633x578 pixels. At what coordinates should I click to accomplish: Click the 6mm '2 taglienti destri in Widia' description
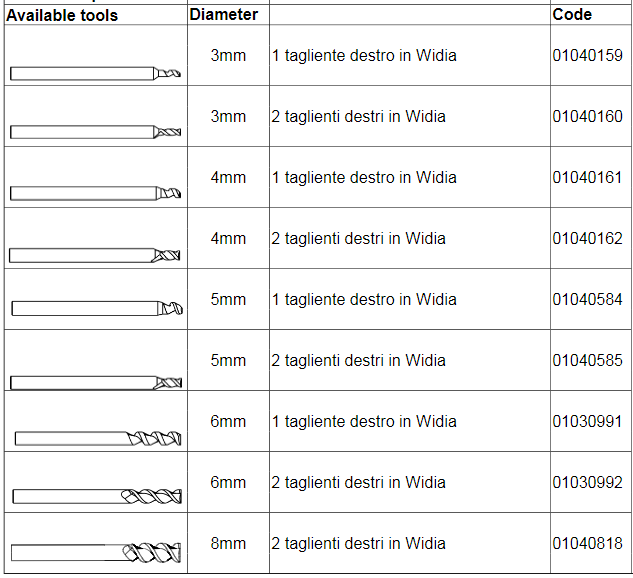coord(358,482)
